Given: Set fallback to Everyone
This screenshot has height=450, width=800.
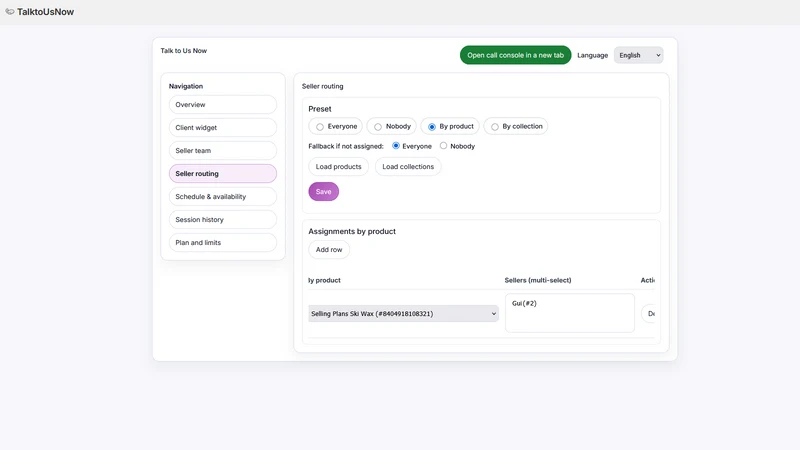Looking at the screenshot, I should tap(396, 146).
